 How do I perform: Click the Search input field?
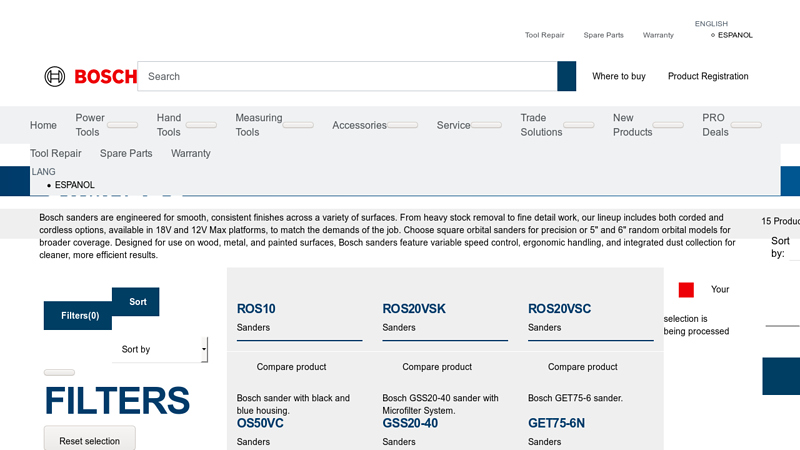click(347, 76)
